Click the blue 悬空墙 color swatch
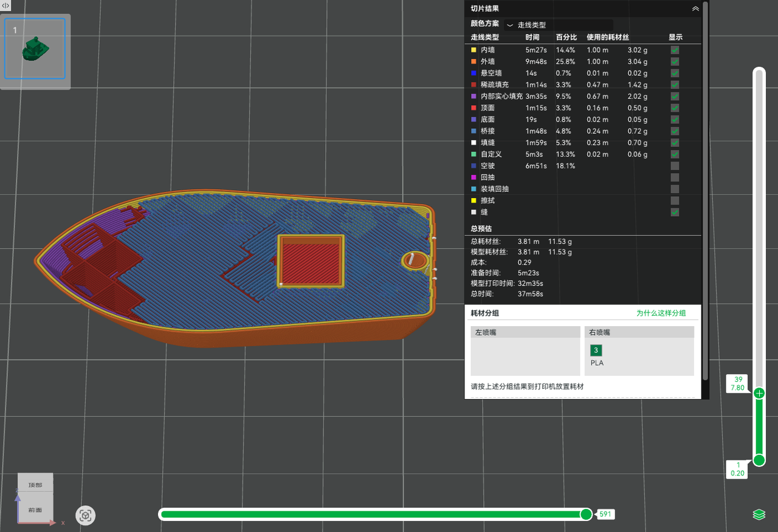Image resolution: width=778 pixels, height=532 pixels. (474, 73)
